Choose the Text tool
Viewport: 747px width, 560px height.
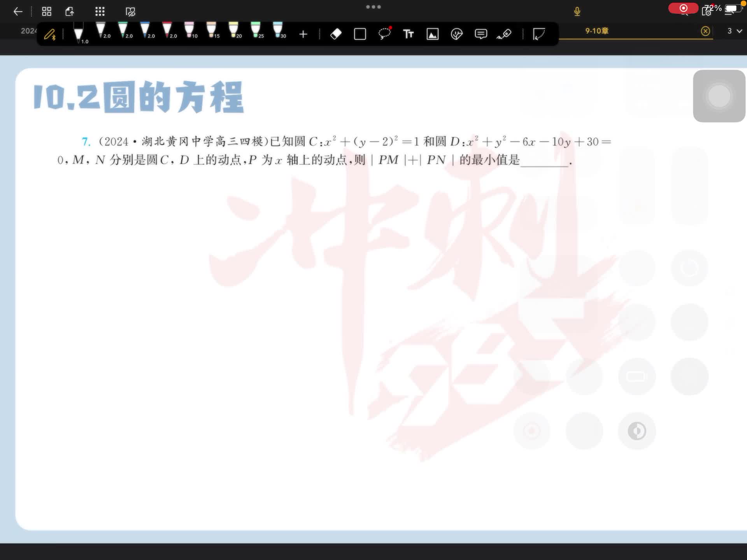408,34
